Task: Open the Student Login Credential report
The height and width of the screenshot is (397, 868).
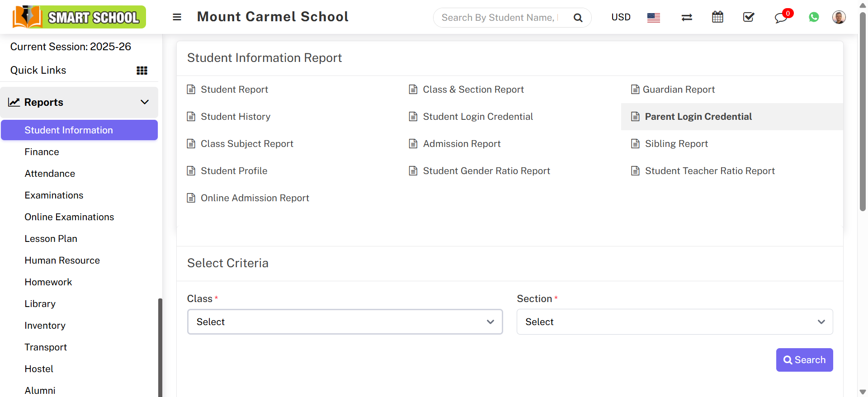Action: click(477, 117)
